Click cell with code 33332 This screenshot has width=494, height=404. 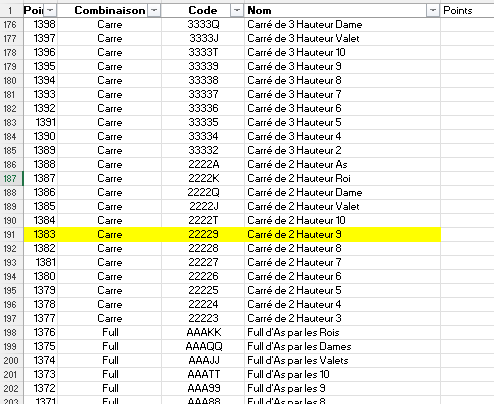pos(203,151)
